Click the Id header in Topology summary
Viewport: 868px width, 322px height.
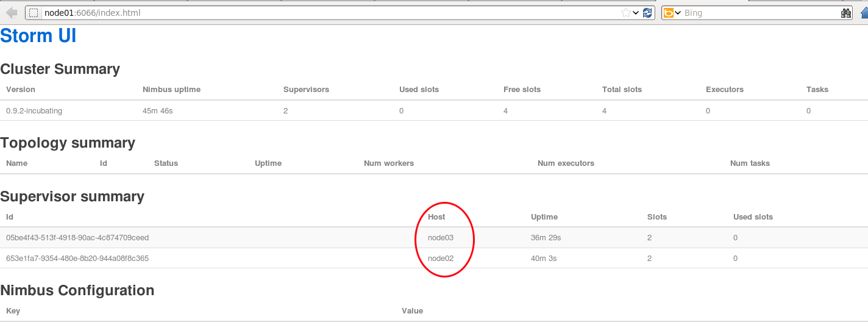[104, 163]
